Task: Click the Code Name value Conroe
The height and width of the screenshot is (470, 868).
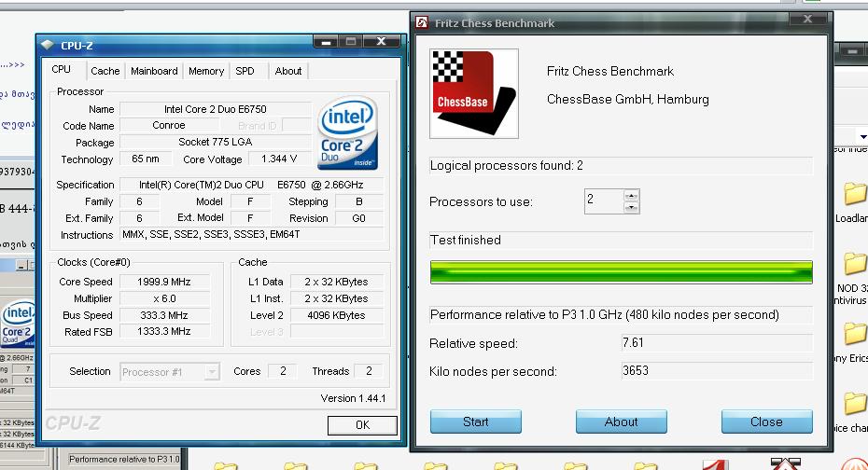Action: tap(169, 126)
